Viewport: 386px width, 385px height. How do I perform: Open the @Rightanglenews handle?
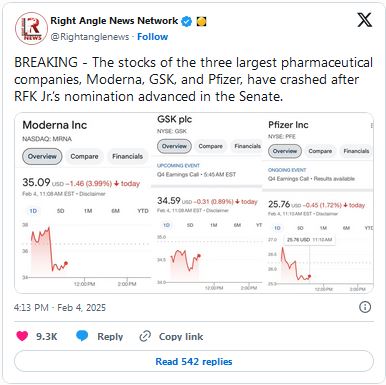tap(90, 37)
